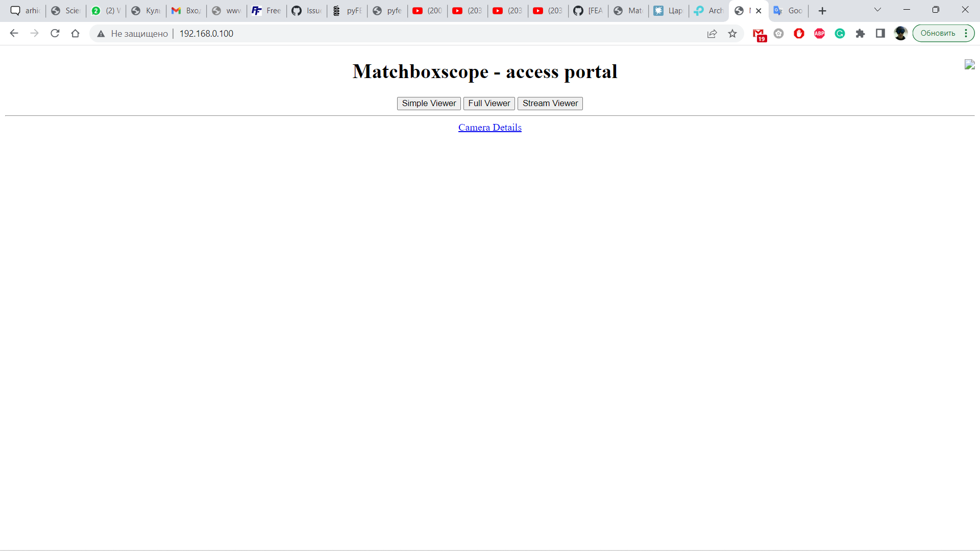Click the home button in toolbar
The width and height of the screenshot is (980, 551).
pyautogui.click(x=75, y=34)
